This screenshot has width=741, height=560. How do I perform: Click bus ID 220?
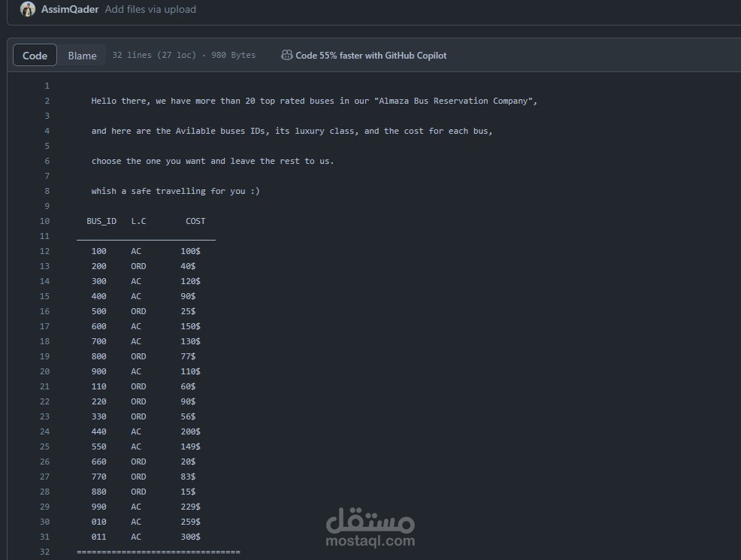point(98,401)
